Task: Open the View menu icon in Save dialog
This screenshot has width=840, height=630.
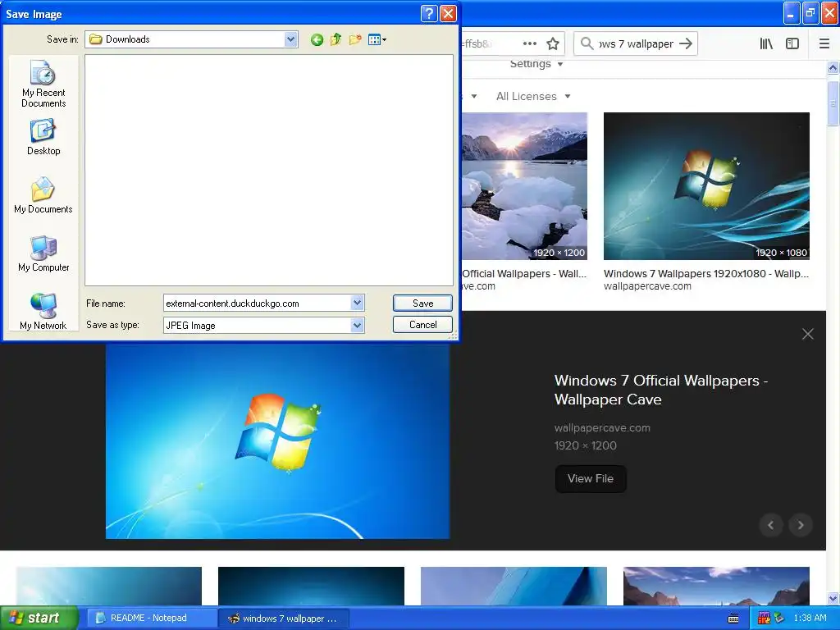Action: 377,39
